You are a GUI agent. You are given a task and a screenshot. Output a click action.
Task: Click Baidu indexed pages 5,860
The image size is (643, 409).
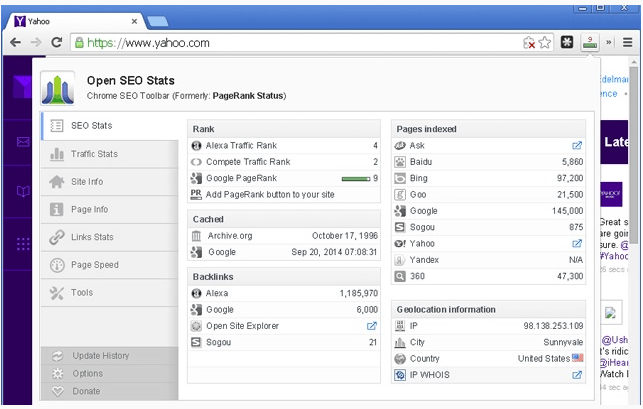tap(572, 162)
